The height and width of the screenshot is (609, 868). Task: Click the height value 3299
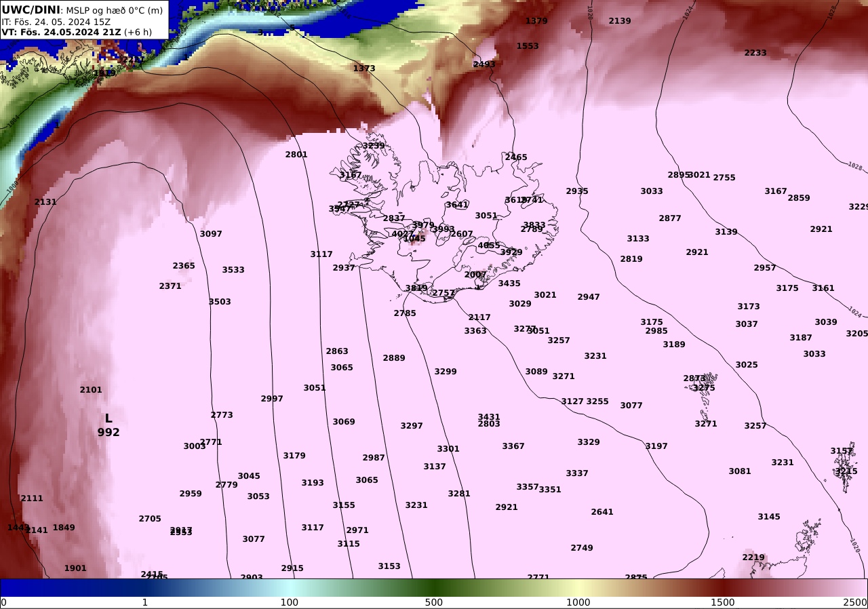(x=446, y=372)
